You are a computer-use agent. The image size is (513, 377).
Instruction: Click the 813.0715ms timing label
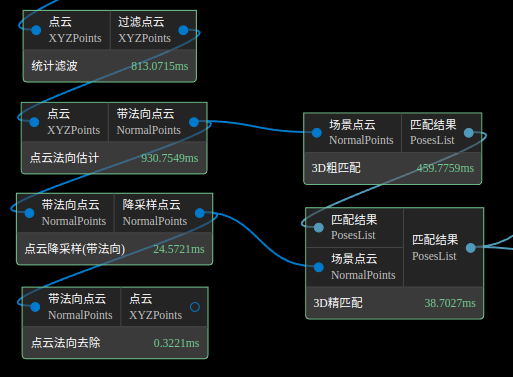pyautogui.click(x=160, y=66)
